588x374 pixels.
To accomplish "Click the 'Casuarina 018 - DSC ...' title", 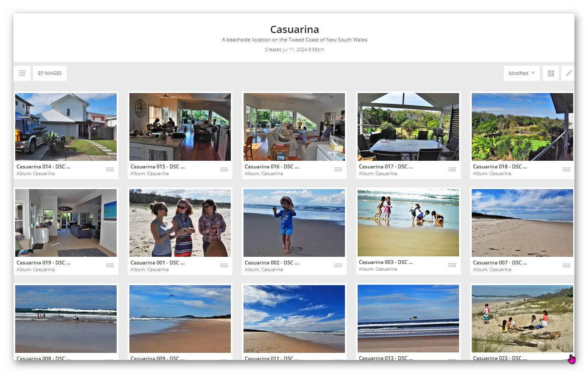I will pos(500,167).
